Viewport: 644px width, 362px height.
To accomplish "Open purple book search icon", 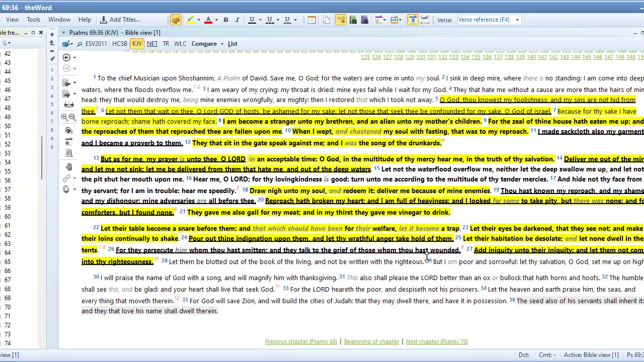I will click(365, 20).
